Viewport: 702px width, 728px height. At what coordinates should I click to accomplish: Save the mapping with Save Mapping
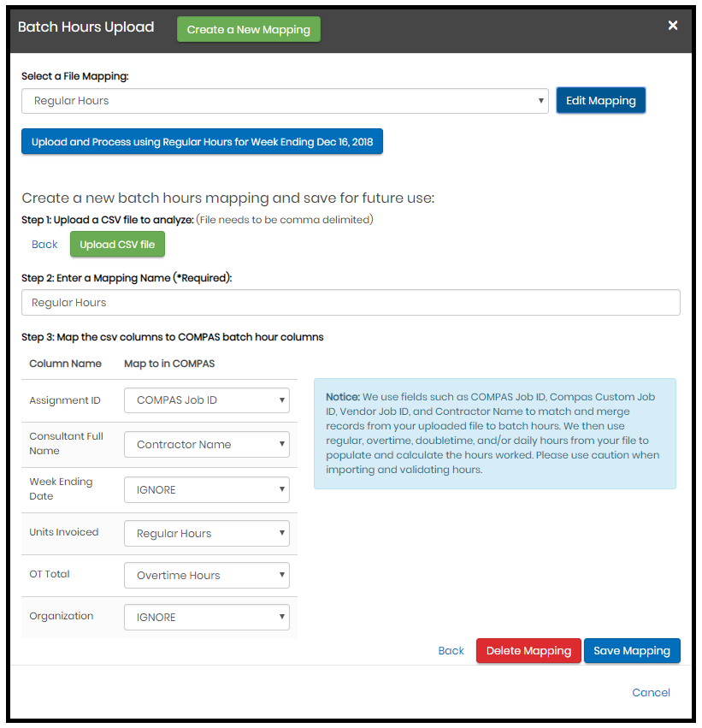tap(632, 651)
